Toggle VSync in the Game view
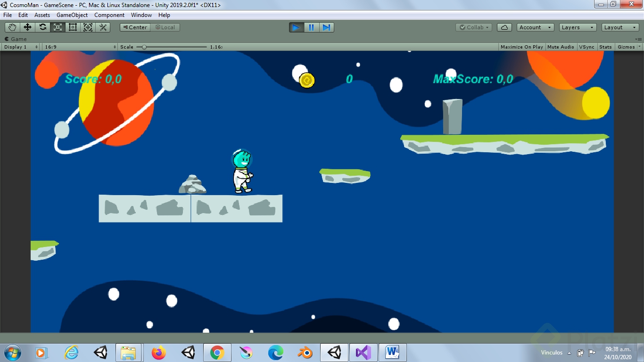644x362 pixels. point(587,47)
